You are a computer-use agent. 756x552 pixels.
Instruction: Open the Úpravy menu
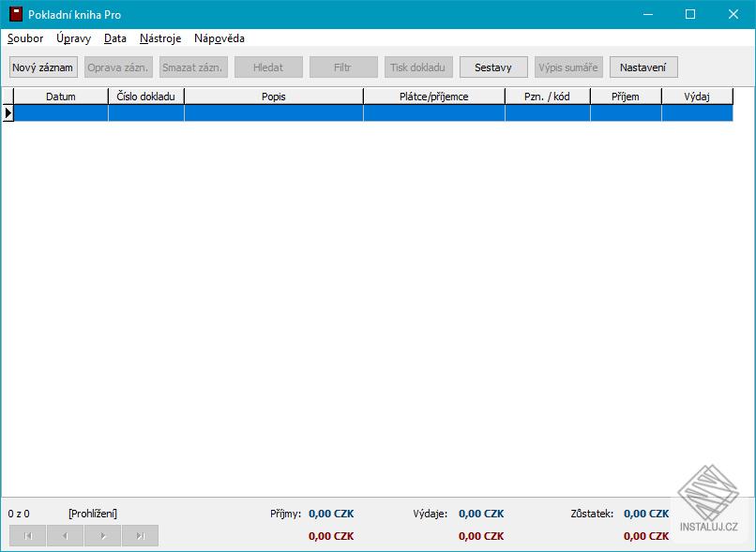[73, 38]
